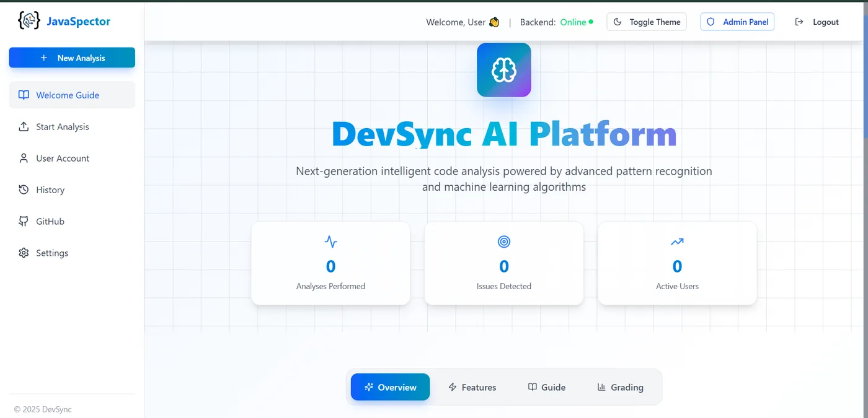Click the JavaSpector brand name
The width and height of the screenshot is (868, 418).
79,21
